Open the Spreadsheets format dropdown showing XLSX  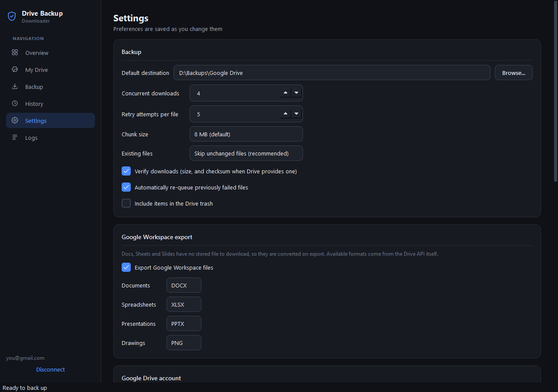tap(184, 304)
